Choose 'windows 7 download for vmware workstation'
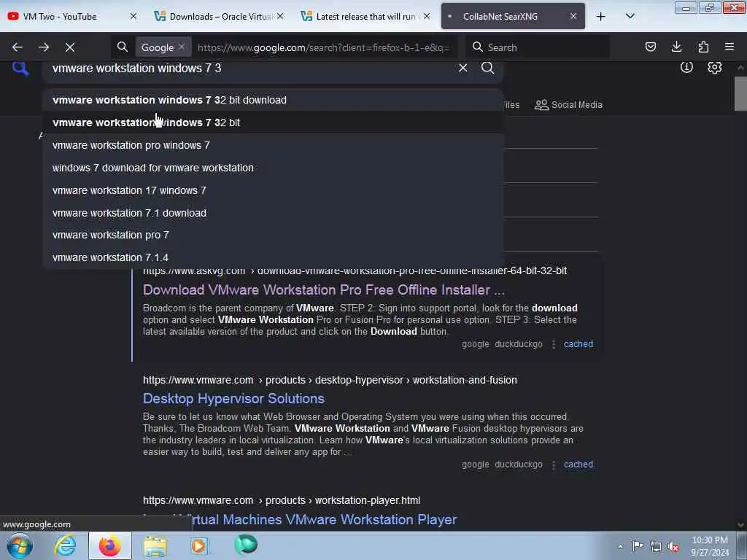The image size is (747, 560). pyautogui.click(x=273, y=168)
